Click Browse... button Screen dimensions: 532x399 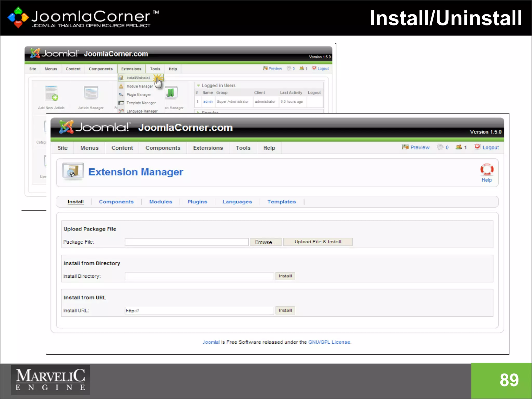pos(266,242)
